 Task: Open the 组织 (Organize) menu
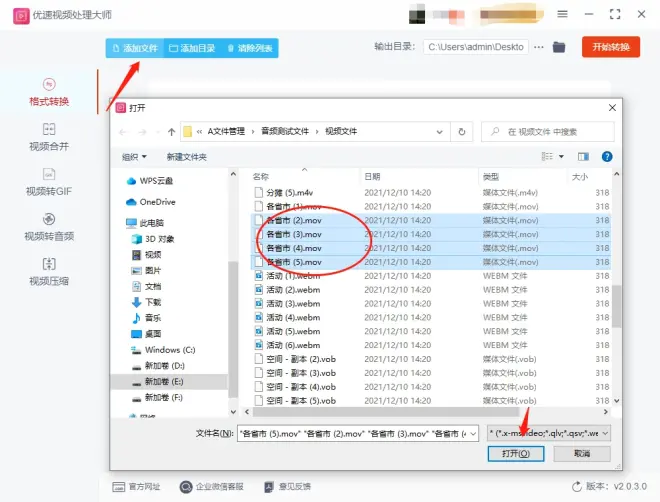click(x=134, y=156)
